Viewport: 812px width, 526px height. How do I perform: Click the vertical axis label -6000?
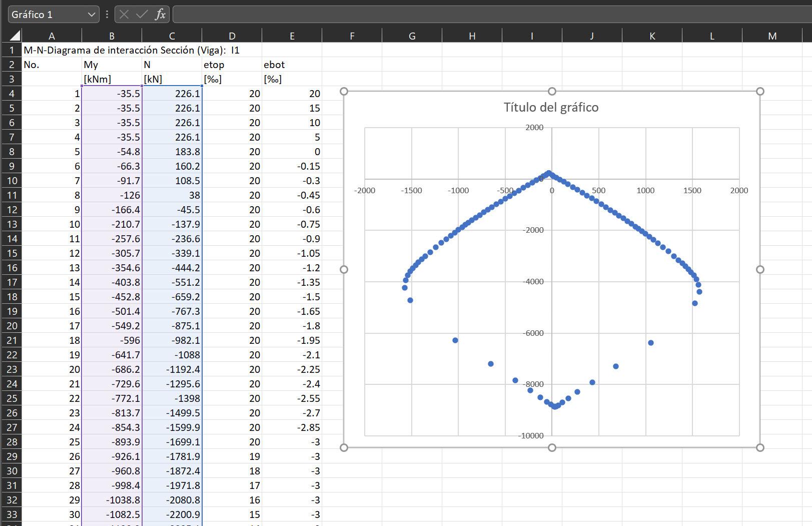click(533, 333)
